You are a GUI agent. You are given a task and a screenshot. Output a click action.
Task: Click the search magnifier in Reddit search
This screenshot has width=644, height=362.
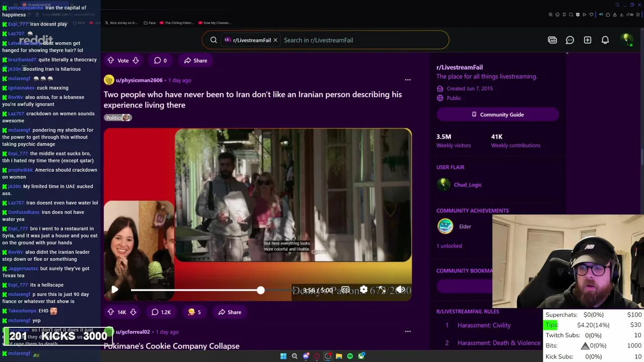pyautogui.click(x=213, y=40)
